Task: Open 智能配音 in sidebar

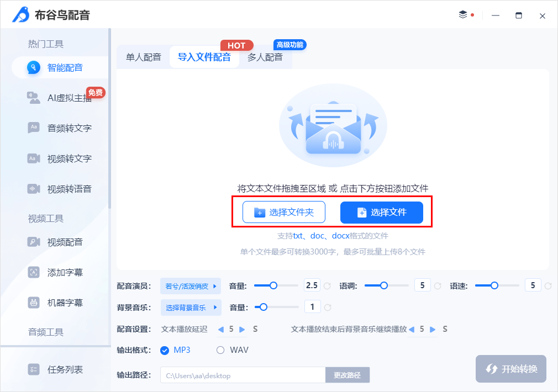Action: pos(60,67)
